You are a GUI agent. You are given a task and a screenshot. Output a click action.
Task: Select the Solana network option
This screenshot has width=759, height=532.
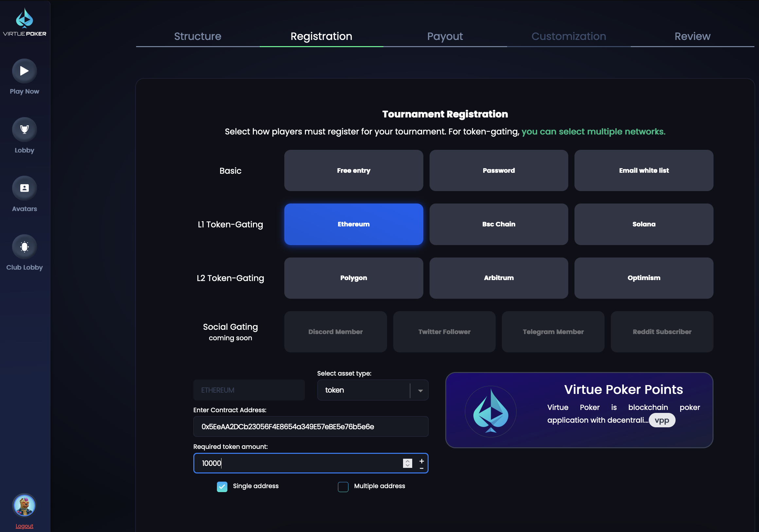[643, 224]
